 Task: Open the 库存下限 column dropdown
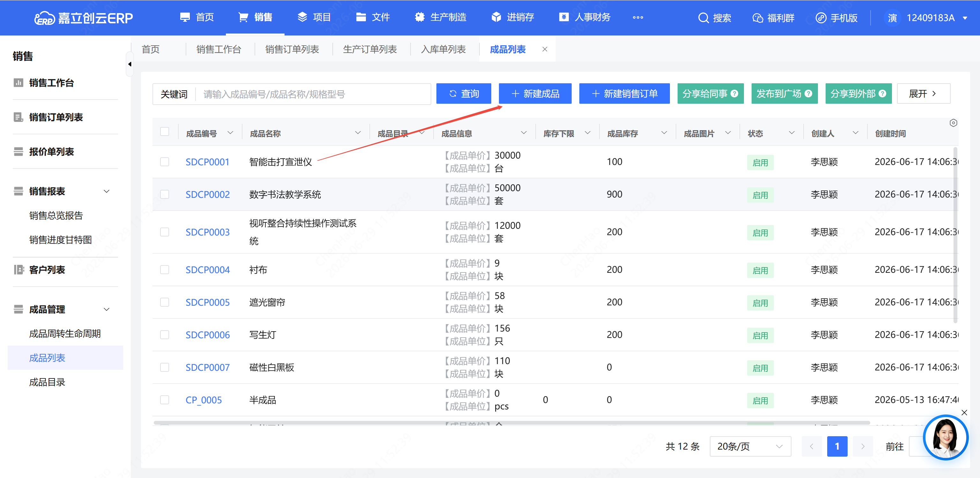click(587, 133)
